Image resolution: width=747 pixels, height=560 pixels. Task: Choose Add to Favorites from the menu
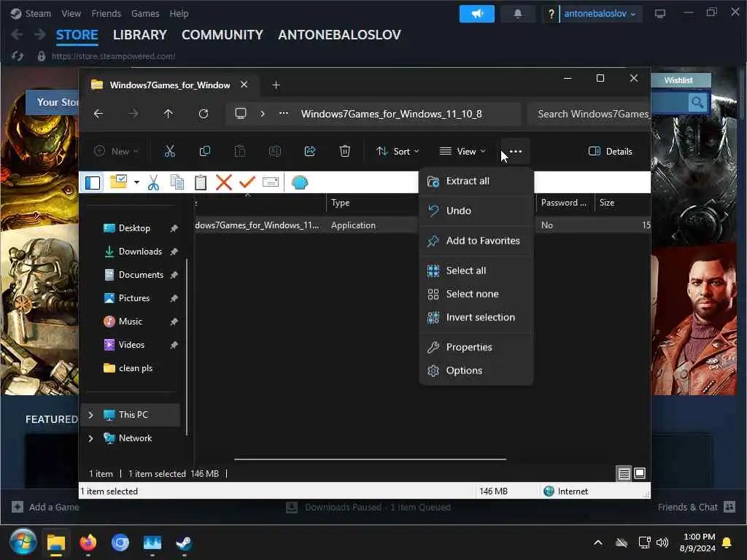pos(476,241)
